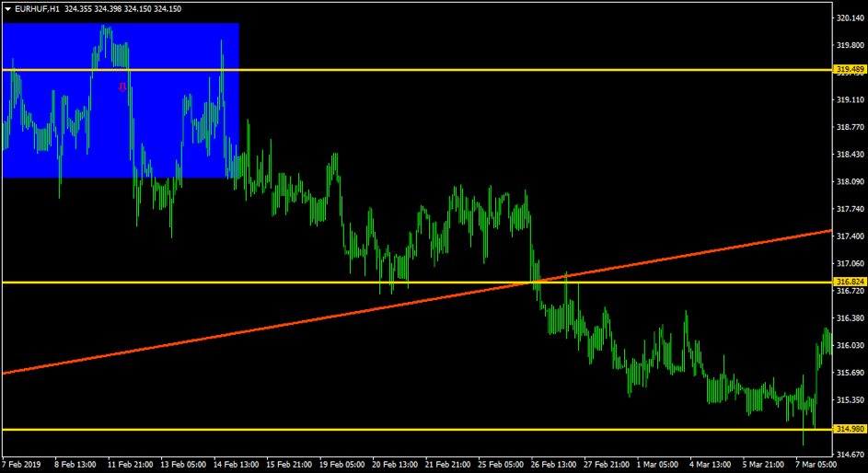868x473 pixels.
Task: Click the 317.740 price axis label
Action: tap(851, 209)
